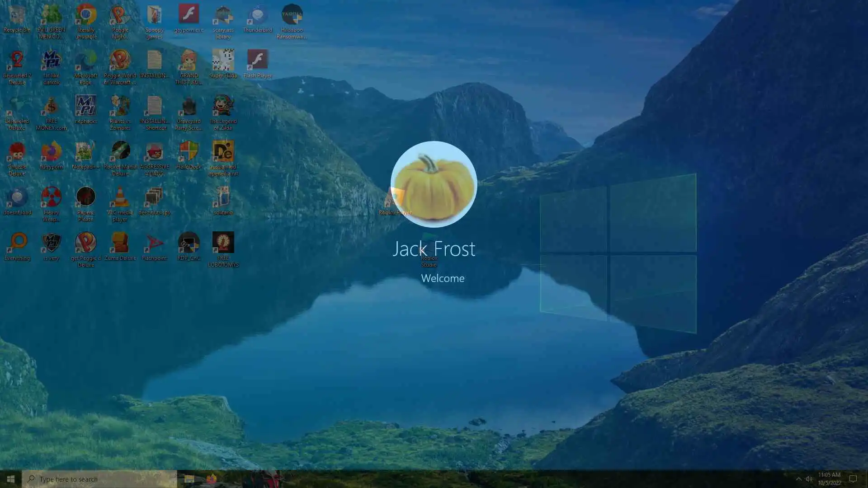Open the Windows Start menu button
Screen dimensions: 868x488
pyautogui.click(x=10, y=479)
